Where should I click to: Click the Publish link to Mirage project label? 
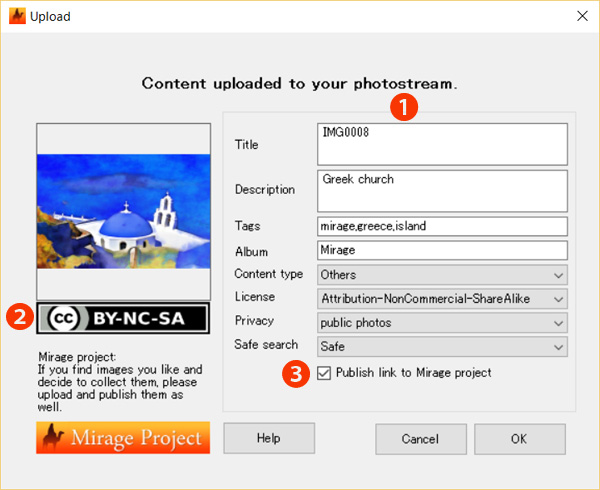[x=413, y=373]
